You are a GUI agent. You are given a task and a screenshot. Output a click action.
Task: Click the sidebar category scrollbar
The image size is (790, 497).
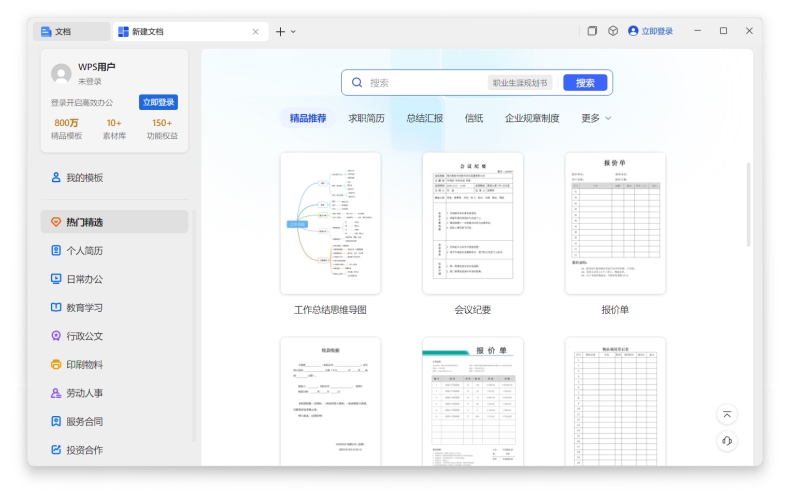pyautogui.click(x=194, y=326)
